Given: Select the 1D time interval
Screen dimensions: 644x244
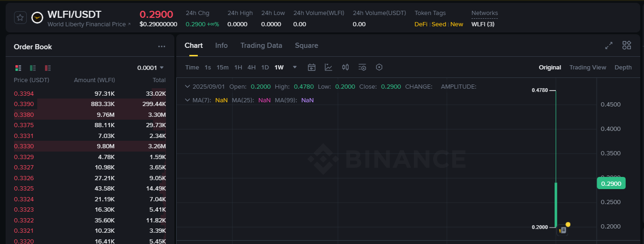Looking at the screenshot, I should pos(265,67).
